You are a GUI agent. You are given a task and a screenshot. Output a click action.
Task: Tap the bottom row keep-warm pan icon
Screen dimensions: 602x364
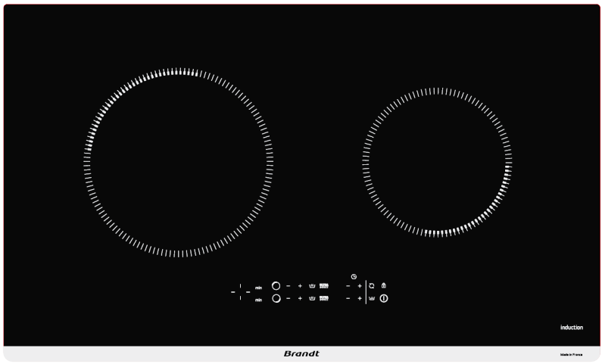[312, 299]
